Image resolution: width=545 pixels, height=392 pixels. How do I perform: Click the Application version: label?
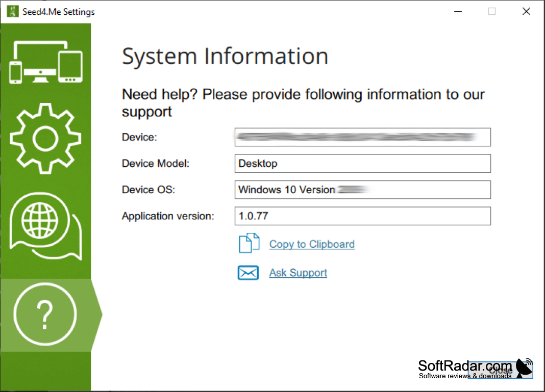point(168,216)
